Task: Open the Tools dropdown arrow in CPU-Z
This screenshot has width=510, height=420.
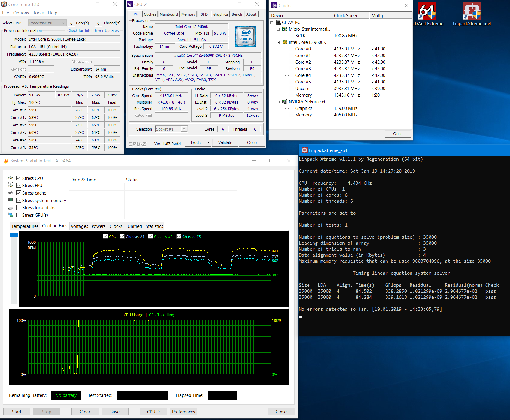Action: click(x=208, y=142)
